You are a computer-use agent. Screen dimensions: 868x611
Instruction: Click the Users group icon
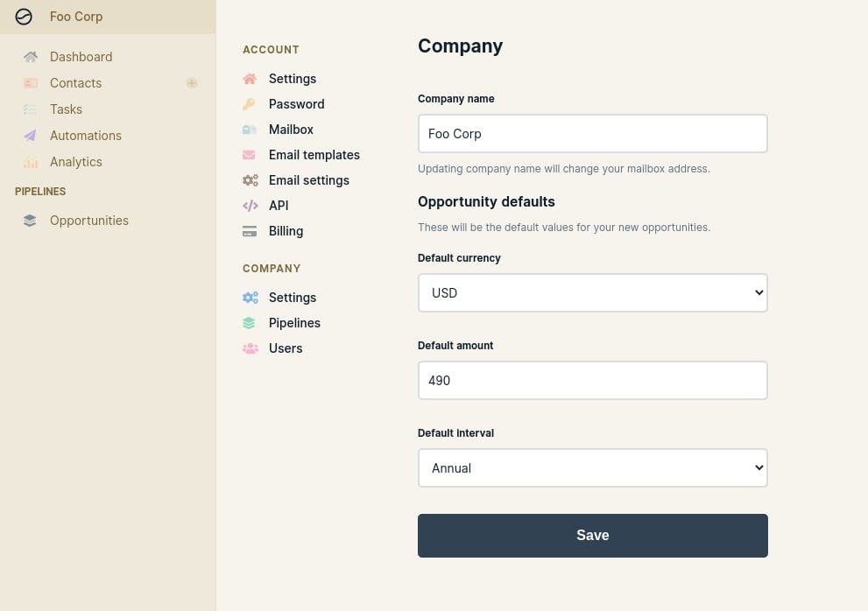coord(251,348)
